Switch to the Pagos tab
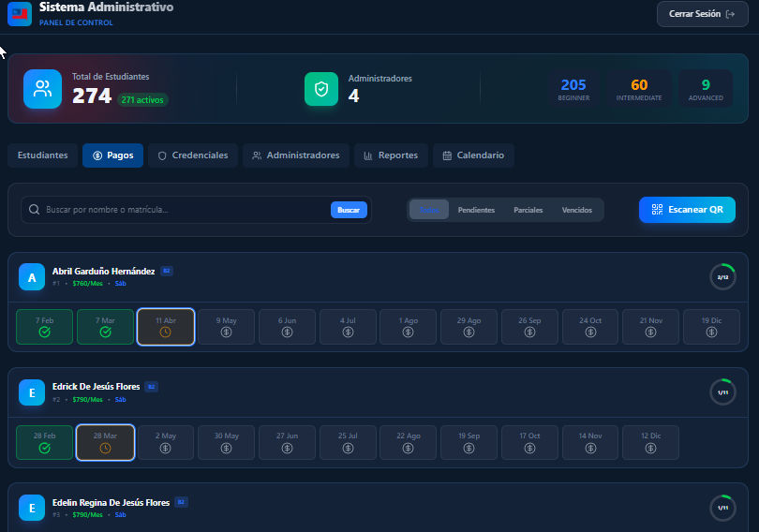This screenshot has height=532, width=759. point(112,155)
